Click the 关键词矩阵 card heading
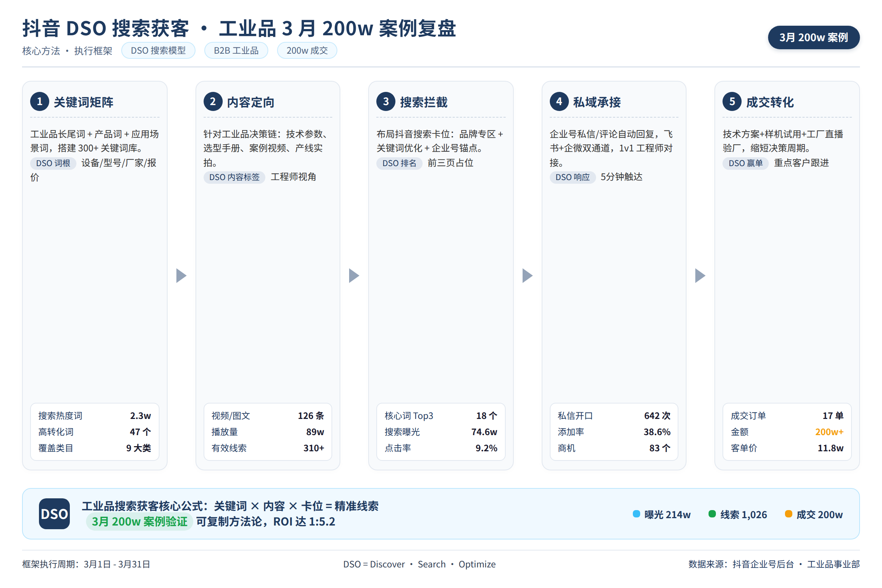 (84, 102)
